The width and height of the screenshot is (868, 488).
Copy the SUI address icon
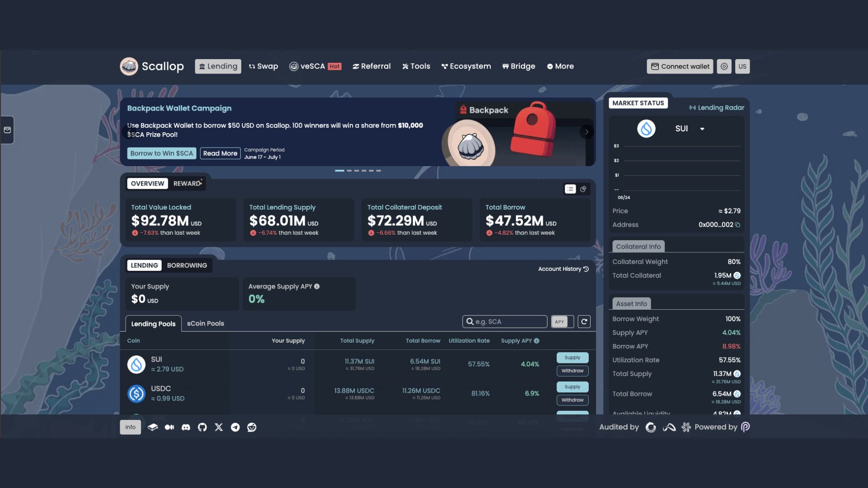[737, 225]
